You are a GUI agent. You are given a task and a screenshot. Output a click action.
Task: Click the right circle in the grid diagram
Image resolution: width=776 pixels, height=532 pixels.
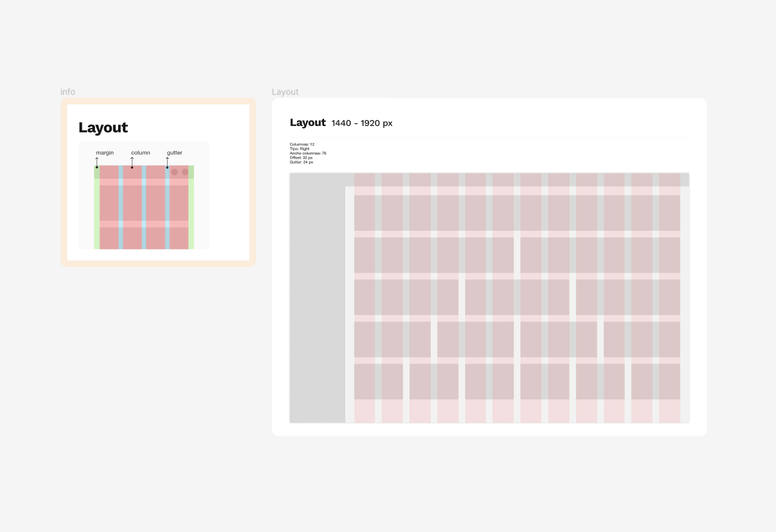tap(185, 172)
